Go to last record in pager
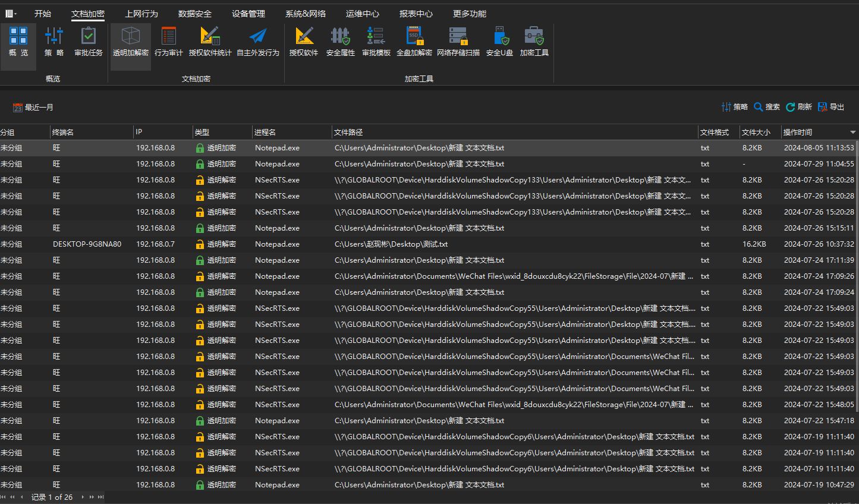 (101, 497)
